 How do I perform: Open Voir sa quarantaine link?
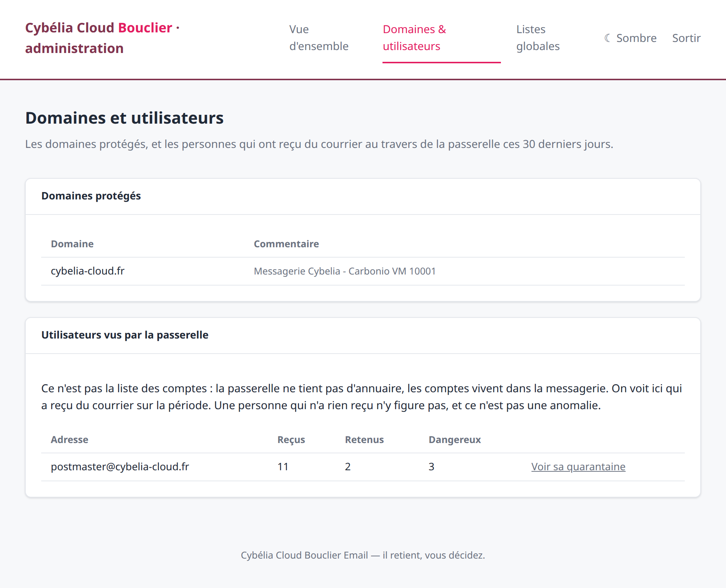tap(578, 467)
